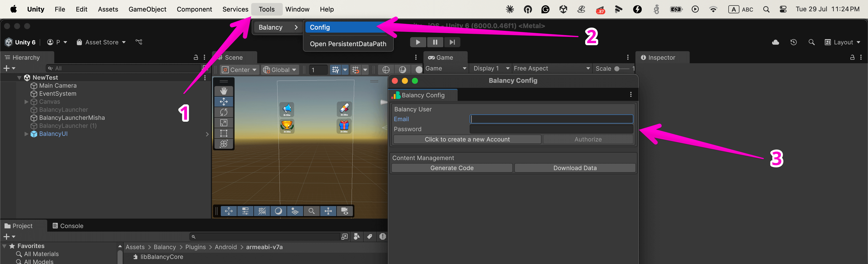868x264 pixels.
Task: Open the Free Aspect dropdown
Action: 552,68
